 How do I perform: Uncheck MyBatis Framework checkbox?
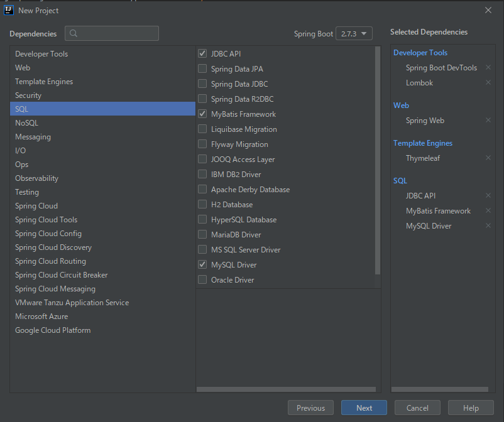[x=202, y=114]
